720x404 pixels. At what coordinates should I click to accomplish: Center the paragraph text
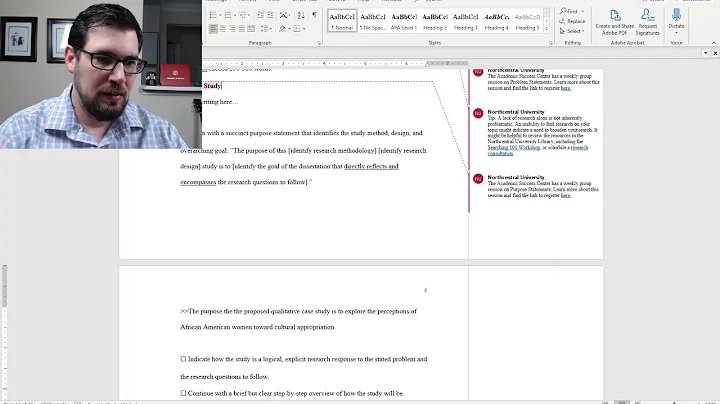click(223, 28)
